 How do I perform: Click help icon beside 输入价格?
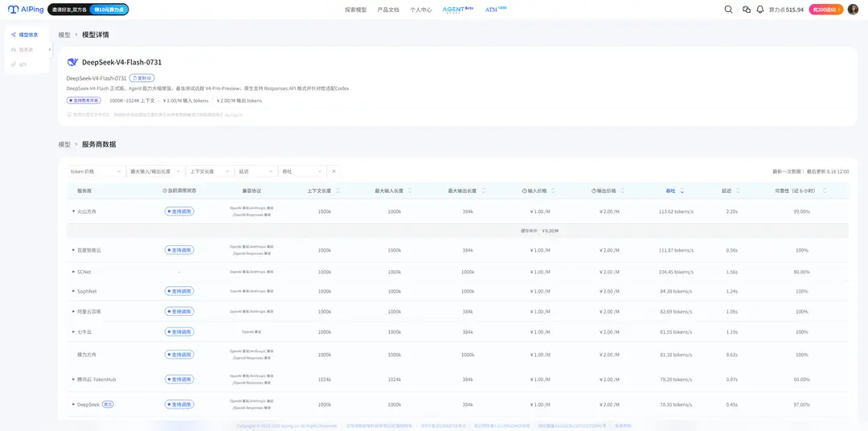[524, 191]
